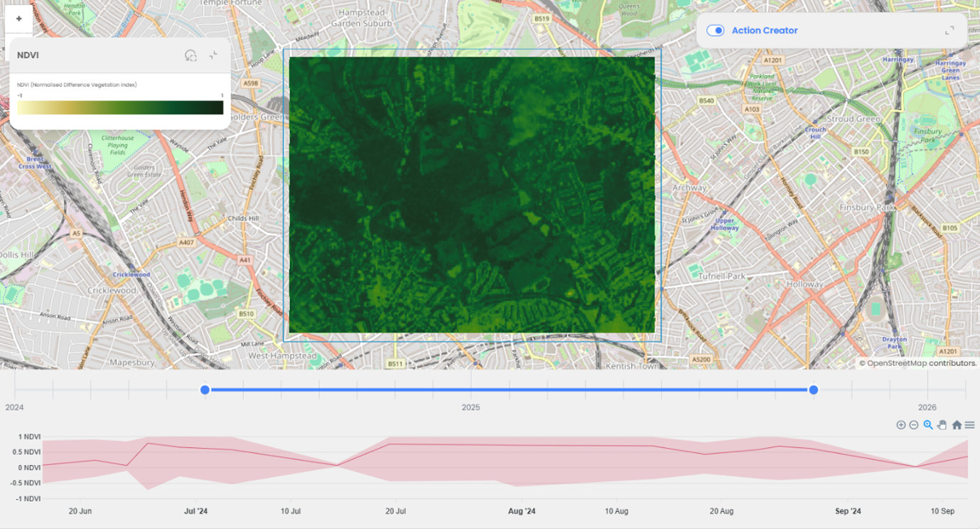The height and width of the screenshot is (529, 980).
Task: Click the NDVI raster overlay on map
Action: pyautogui.click(x=472, y=195)
